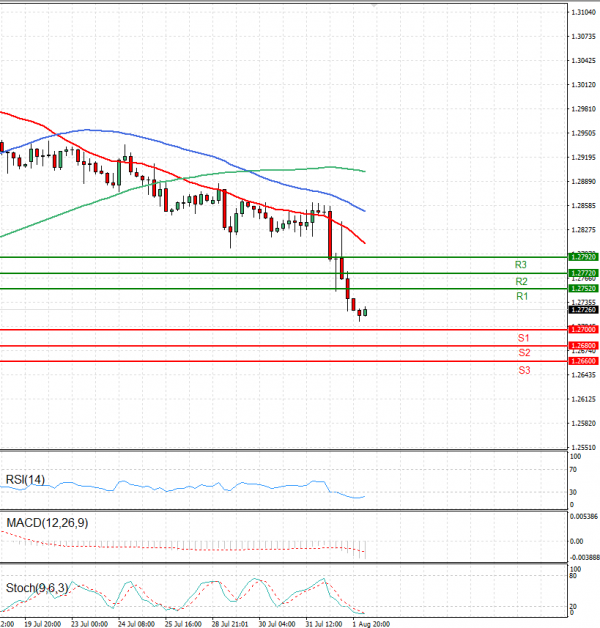
Task: Select the R1 resistance level label
Action: [x=522, y=296]
